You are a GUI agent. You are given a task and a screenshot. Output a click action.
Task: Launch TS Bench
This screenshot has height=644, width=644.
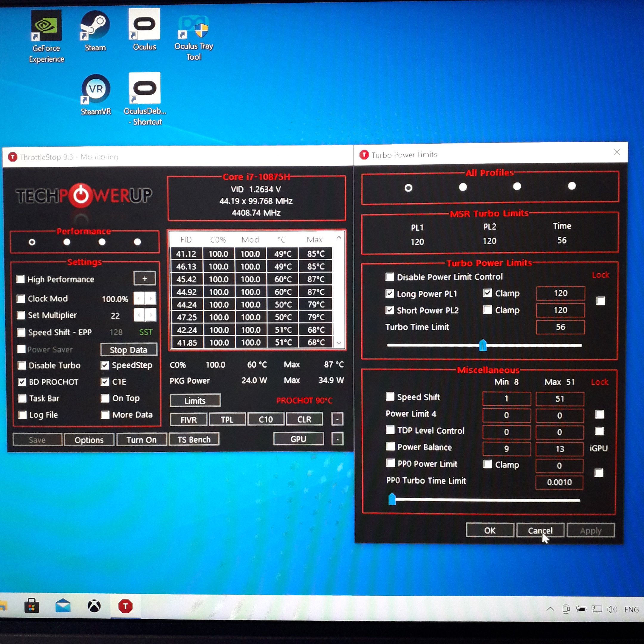pos(194,439)
